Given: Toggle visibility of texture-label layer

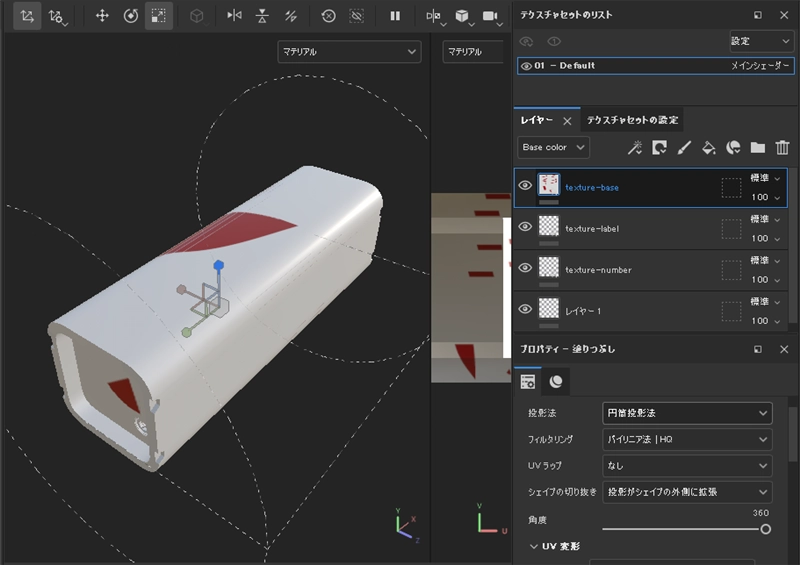Looking at the screenshot, I should coord(525,227).
